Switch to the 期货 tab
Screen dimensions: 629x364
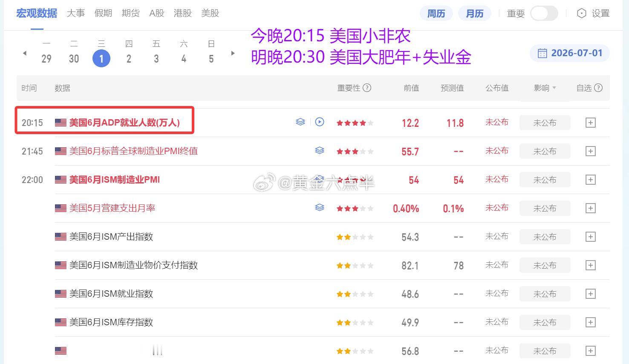pyautogui.click(x=130, y=13)
